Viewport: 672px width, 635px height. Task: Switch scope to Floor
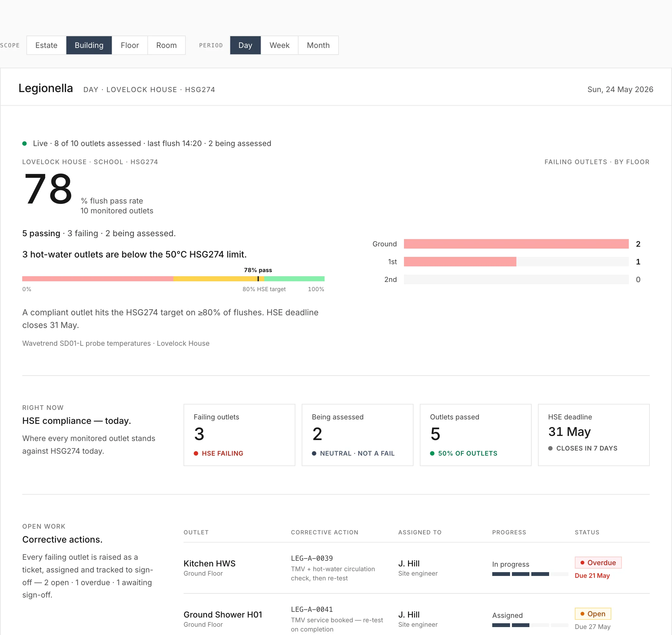tap(130, 45)
